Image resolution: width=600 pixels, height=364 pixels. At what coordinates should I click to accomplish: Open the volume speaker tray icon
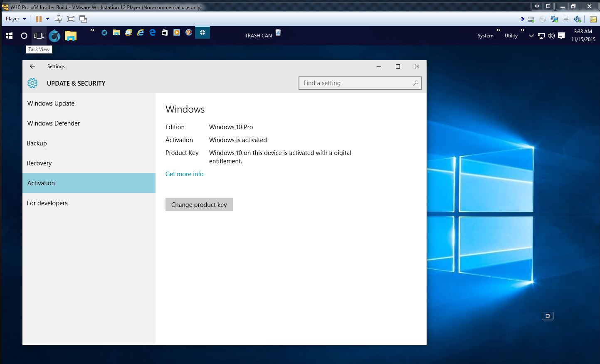coord(551,36)
